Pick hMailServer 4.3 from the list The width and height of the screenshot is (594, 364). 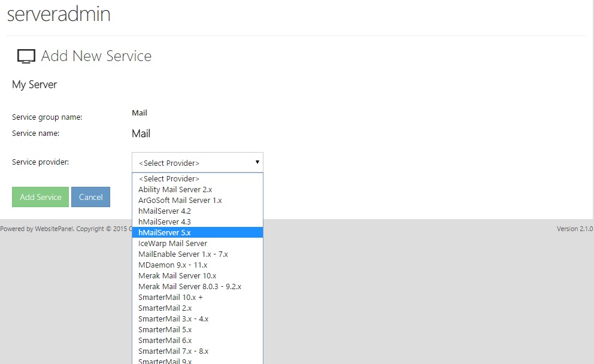[198, 222]
